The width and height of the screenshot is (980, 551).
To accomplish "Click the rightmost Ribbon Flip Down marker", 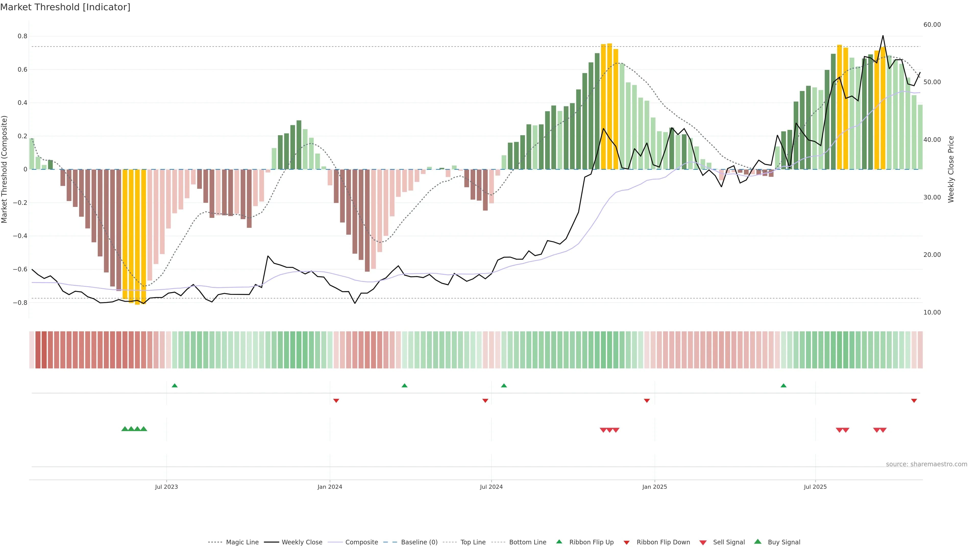I will [914, 400].
